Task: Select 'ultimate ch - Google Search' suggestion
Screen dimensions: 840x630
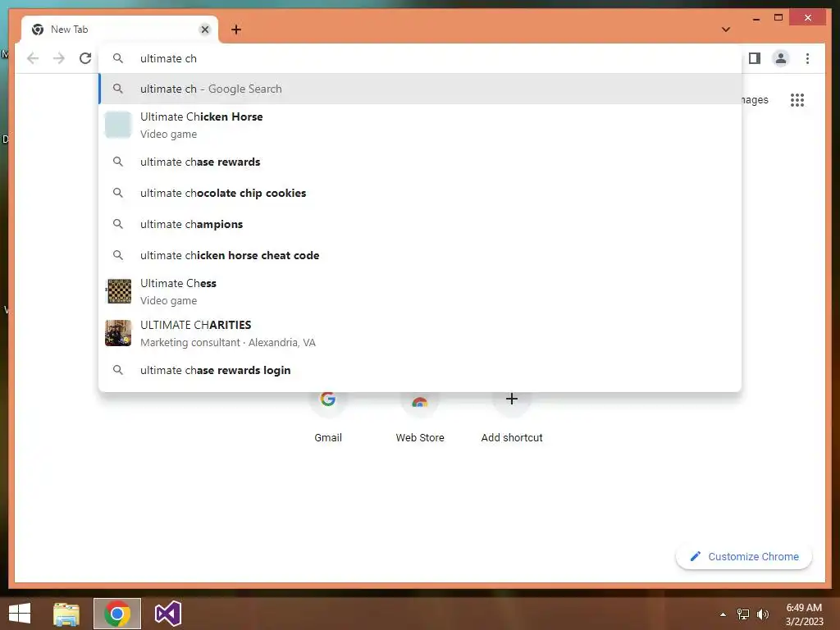Action: [420, 89]
